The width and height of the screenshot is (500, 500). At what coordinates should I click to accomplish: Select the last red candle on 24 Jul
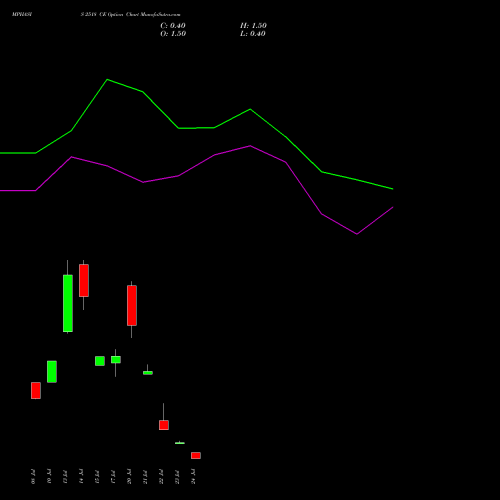tap(196, 455)
